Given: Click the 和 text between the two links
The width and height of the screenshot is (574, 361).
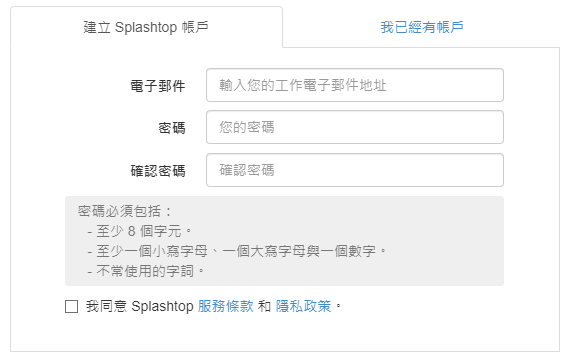Looking at the screenshot, I should coord(264,306).
